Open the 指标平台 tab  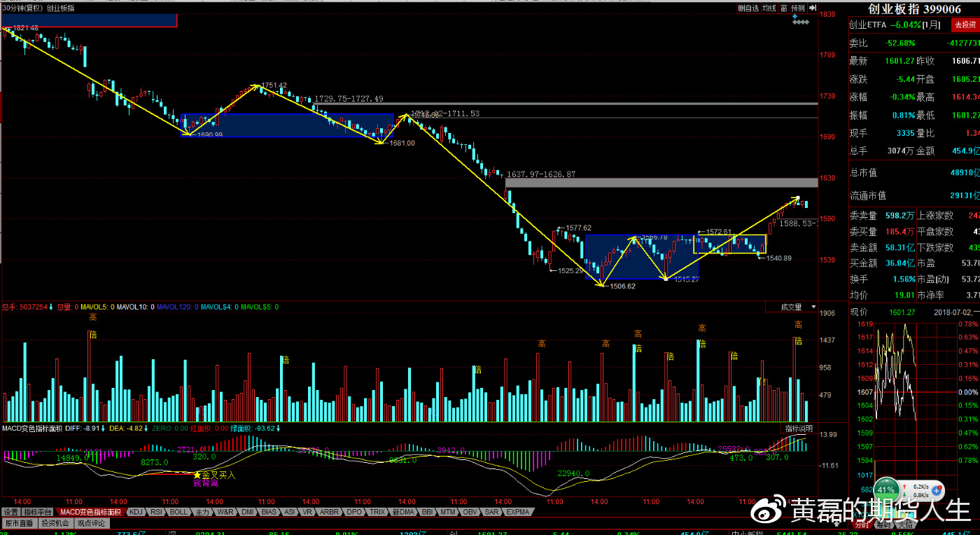point(38,512)
